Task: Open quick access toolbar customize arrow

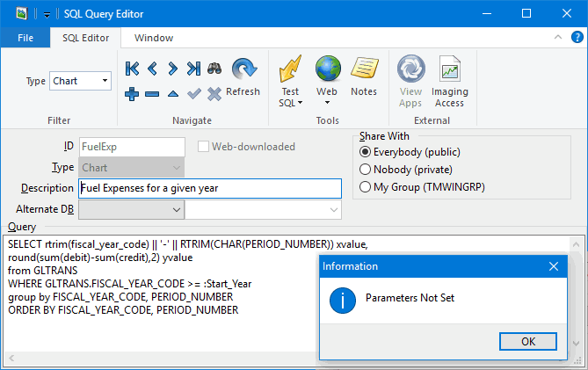Action: pyautogui.click(x=47, y=15)
